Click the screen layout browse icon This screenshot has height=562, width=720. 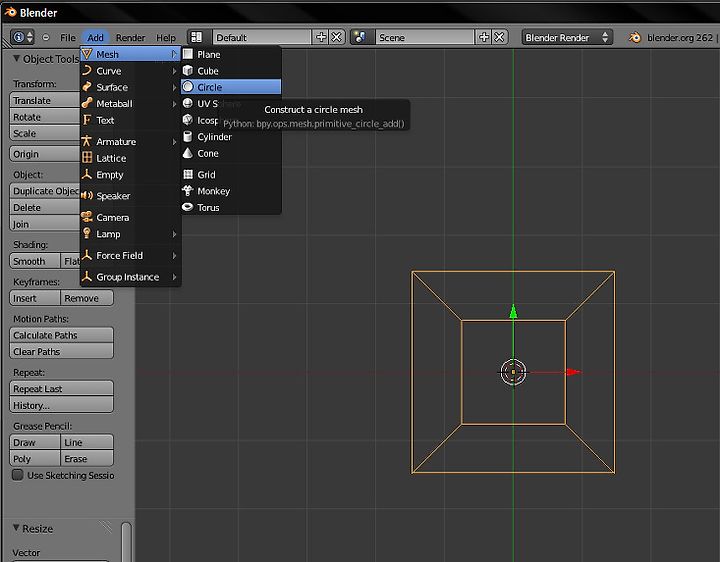pyautogui.click(x=197, y=37)
